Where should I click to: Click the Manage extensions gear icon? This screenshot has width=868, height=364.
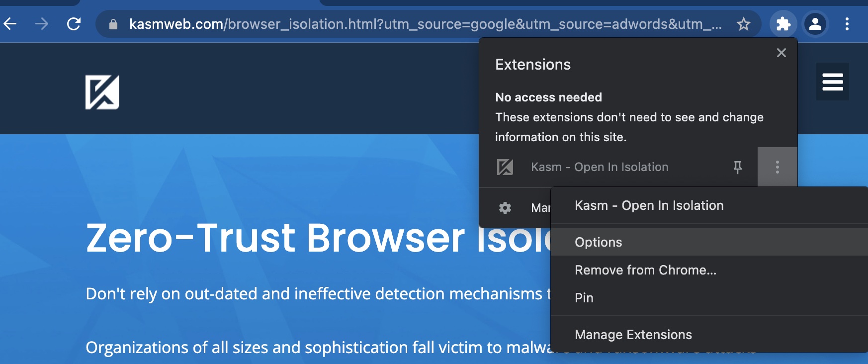pos(505,208)
